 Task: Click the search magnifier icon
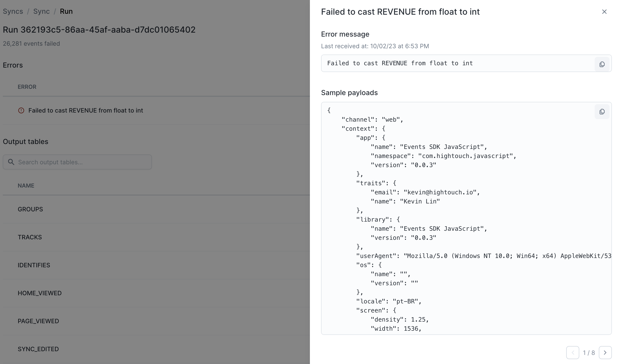click(x=11, y=162)
